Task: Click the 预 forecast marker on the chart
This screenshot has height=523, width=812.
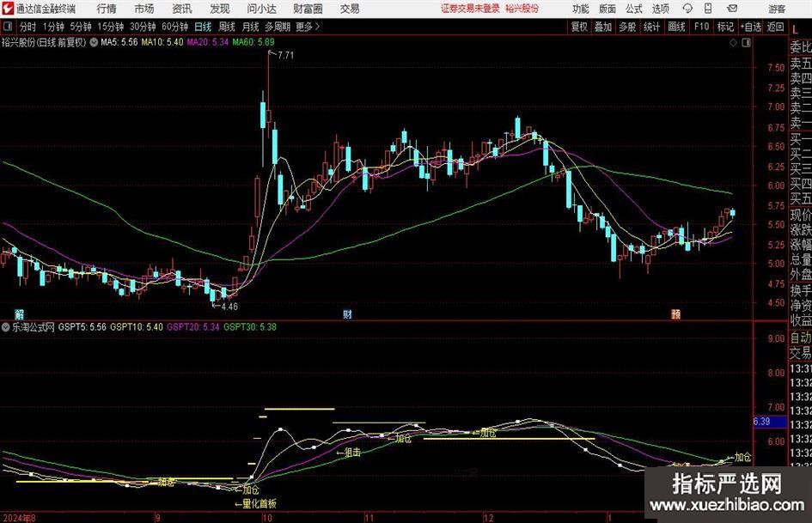Action: 675,314
